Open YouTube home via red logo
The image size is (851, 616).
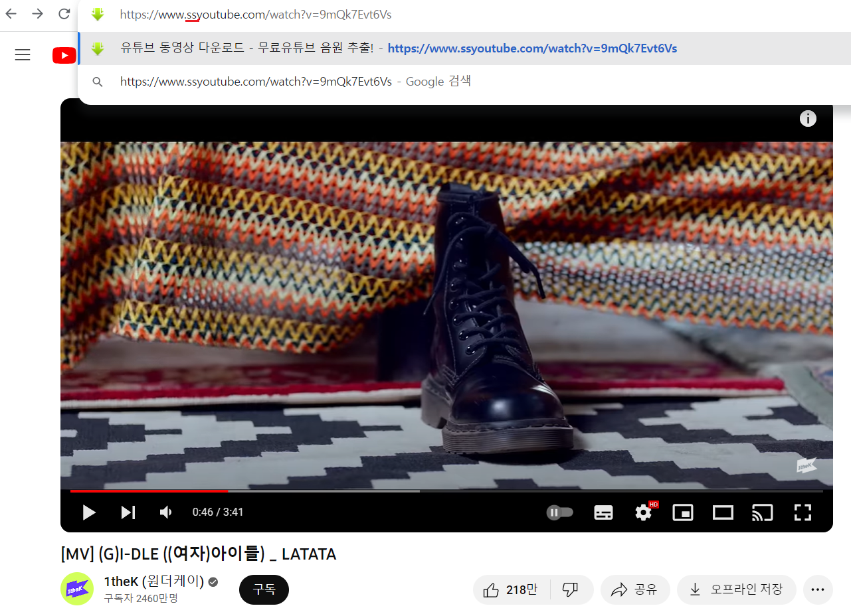64,55
